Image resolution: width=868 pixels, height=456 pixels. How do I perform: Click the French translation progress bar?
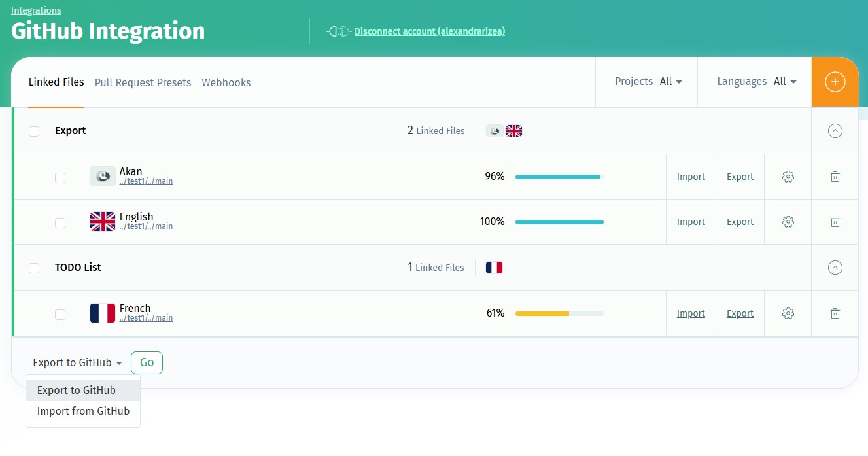coord(559,313)
